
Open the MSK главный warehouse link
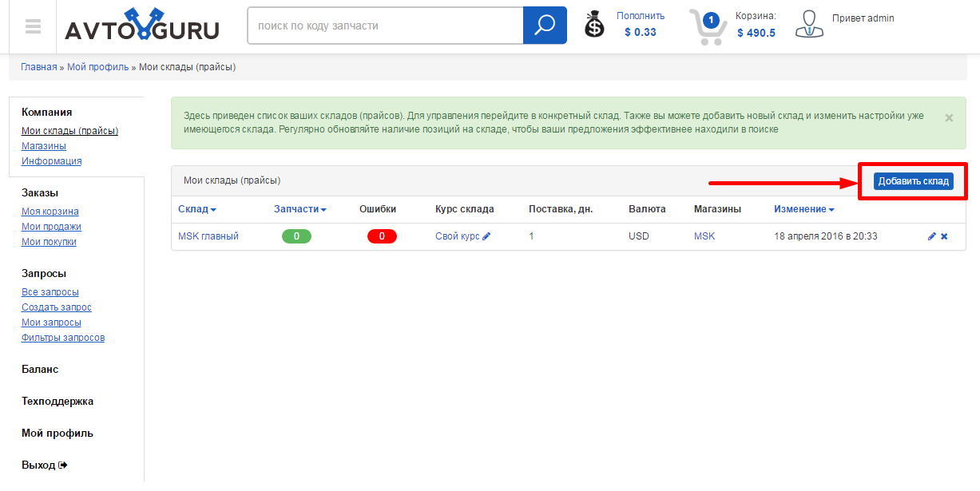pyautogui.click(x=208, y=236)
